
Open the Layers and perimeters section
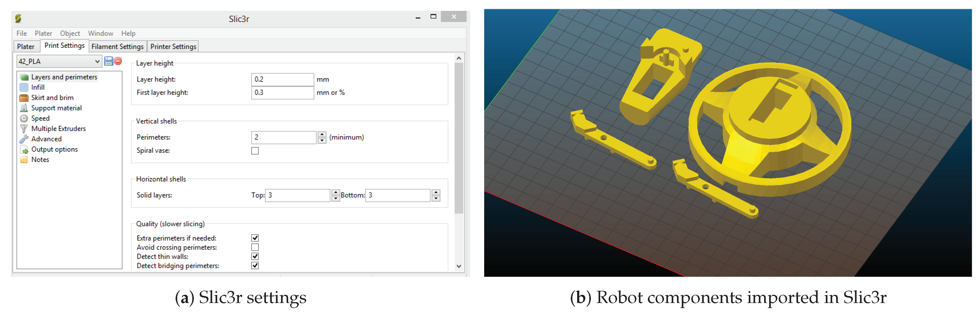[x=64, y=77]
